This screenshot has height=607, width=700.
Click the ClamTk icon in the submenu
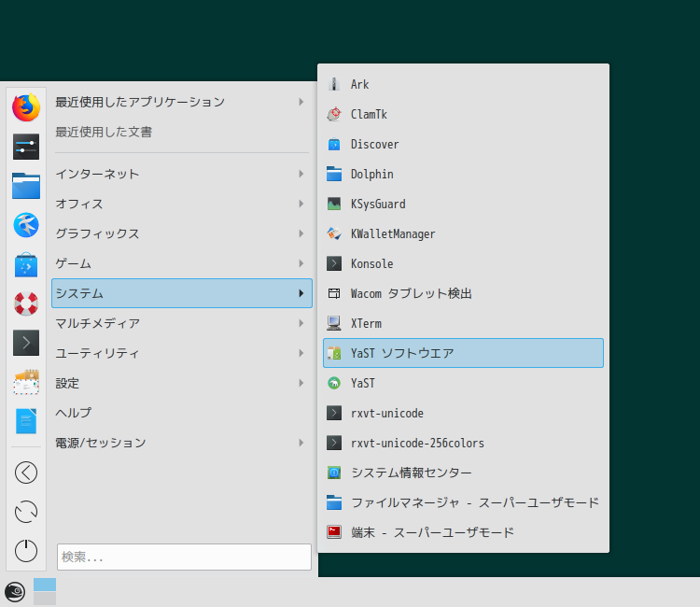[x=334, y=114]
